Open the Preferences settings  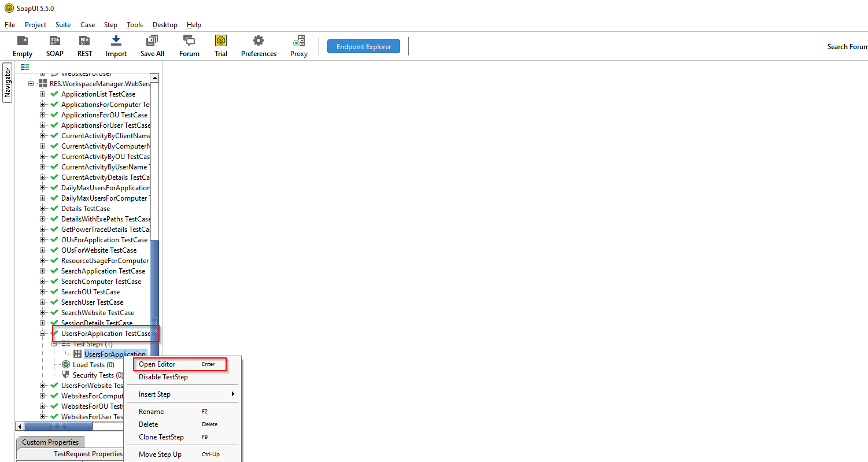tap(258, 46)
